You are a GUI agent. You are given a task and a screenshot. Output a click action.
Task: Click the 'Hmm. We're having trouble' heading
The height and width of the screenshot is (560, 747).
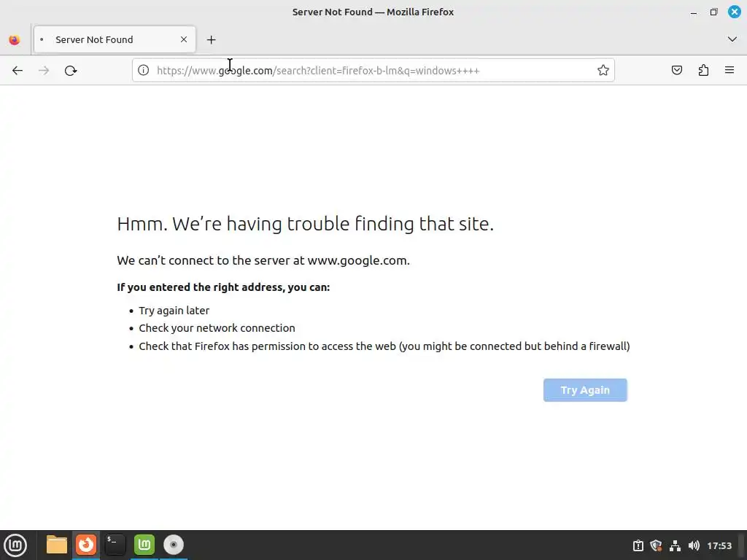306,224
